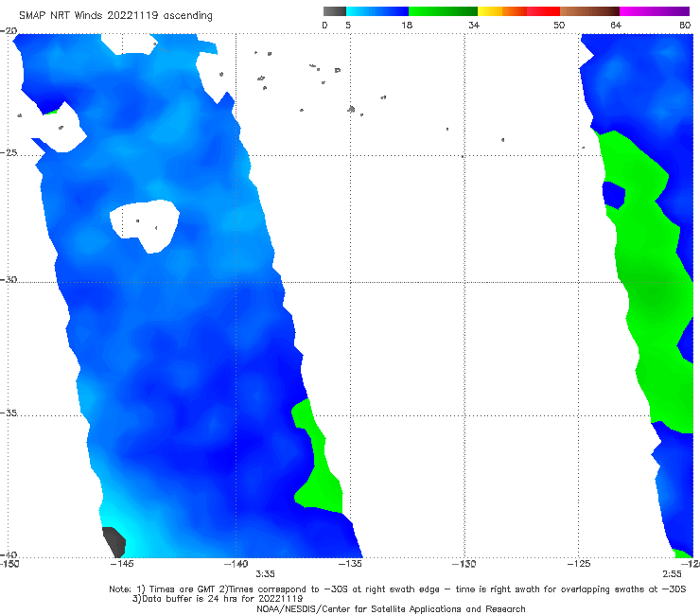Screen dimensions: 700x615
Task: Click the 'NOAA/NESDIS/Center for Satellite Applications and Research' credit
Action: [391, 609]
